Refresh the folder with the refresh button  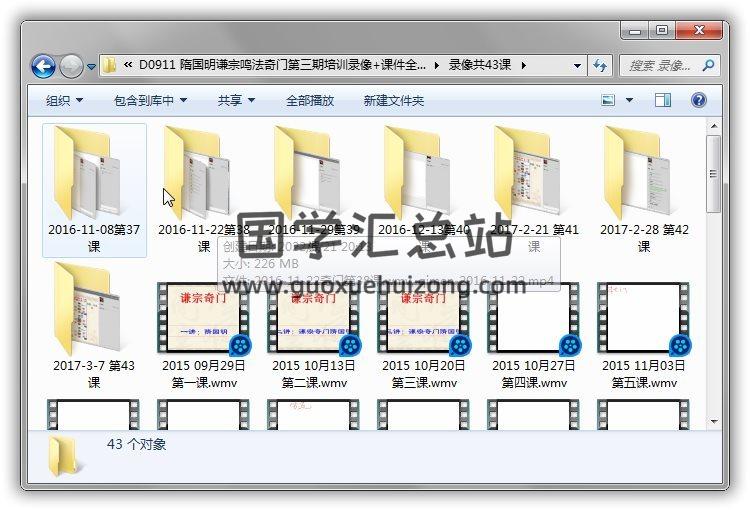[600, 65]
